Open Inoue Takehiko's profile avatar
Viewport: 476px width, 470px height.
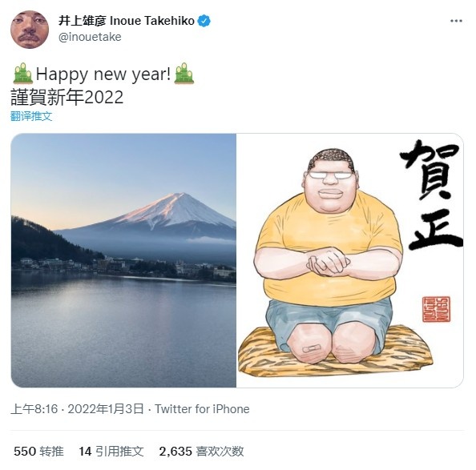click(30, 30)
